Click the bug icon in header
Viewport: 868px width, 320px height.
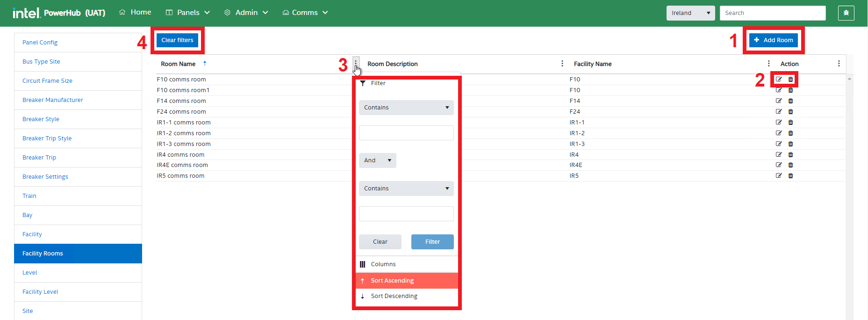tap(846, 13)
